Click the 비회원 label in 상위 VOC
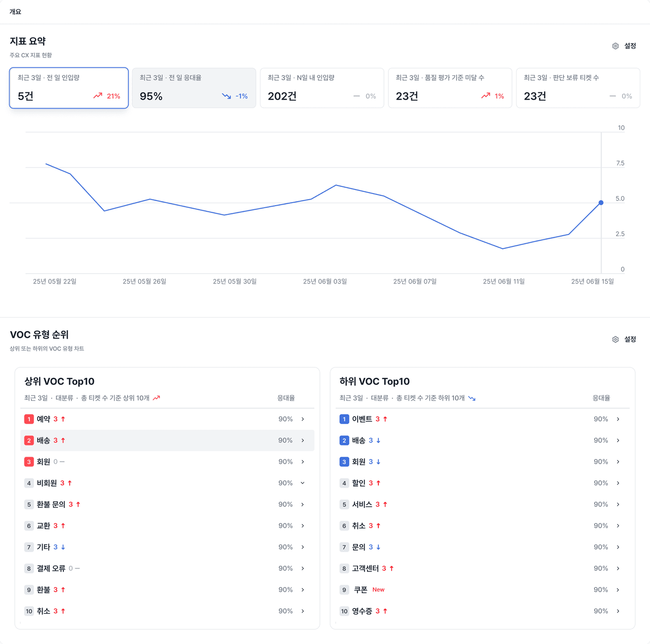The height and width of the screenshot is (644, 650). click(47, 483)
